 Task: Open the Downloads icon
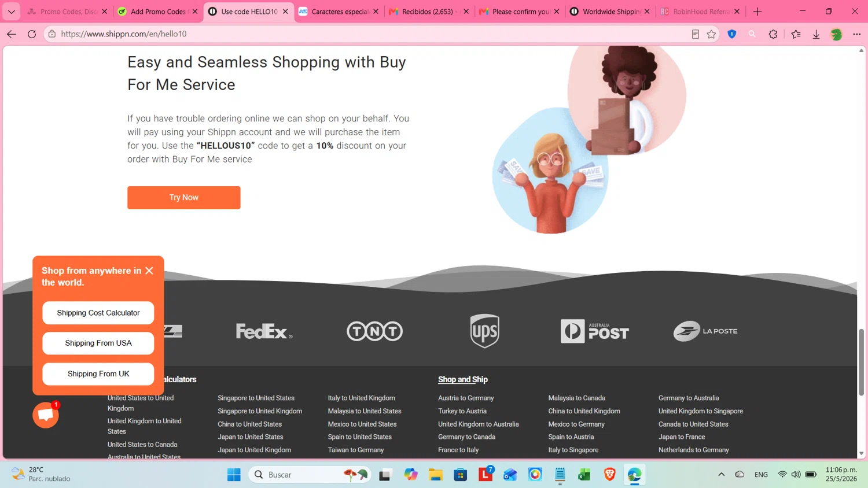coord(816,34)
